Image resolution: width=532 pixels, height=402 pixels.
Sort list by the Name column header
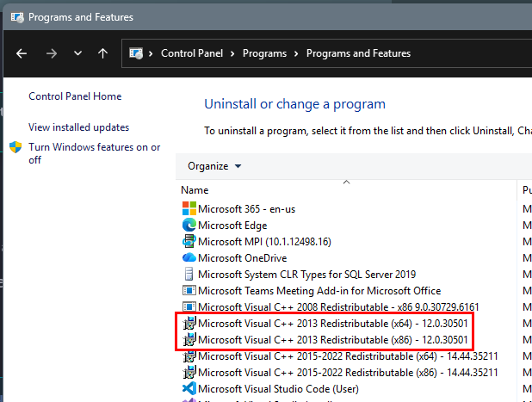[195, 189]
